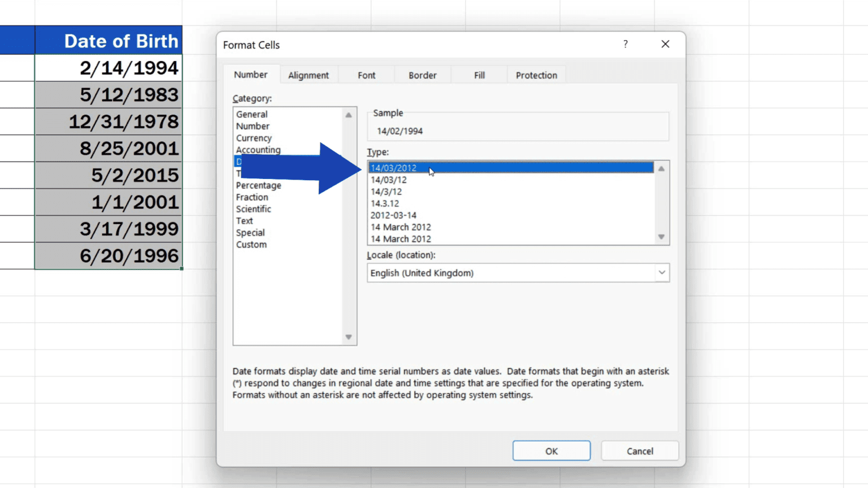The image size is (868, 488).
Task: Choose the Custom category
Action: click(x=251, y=245)
